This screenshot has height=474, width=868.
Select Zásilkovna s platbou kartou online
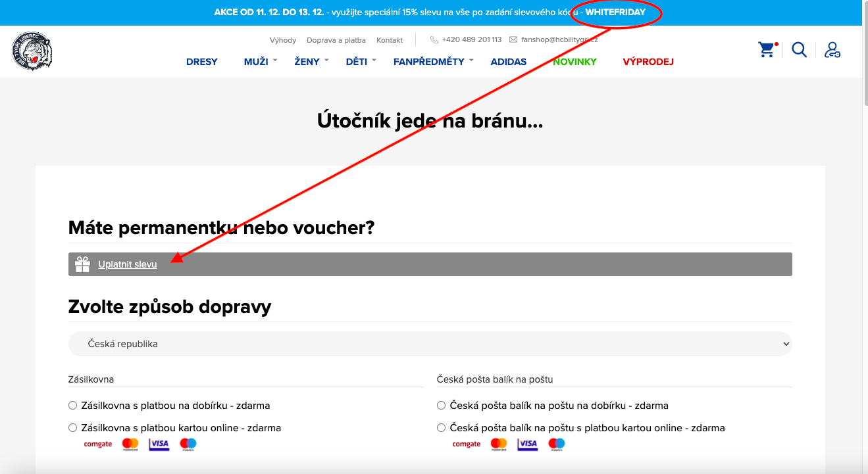pyautogui.click(x=73, y=428)
